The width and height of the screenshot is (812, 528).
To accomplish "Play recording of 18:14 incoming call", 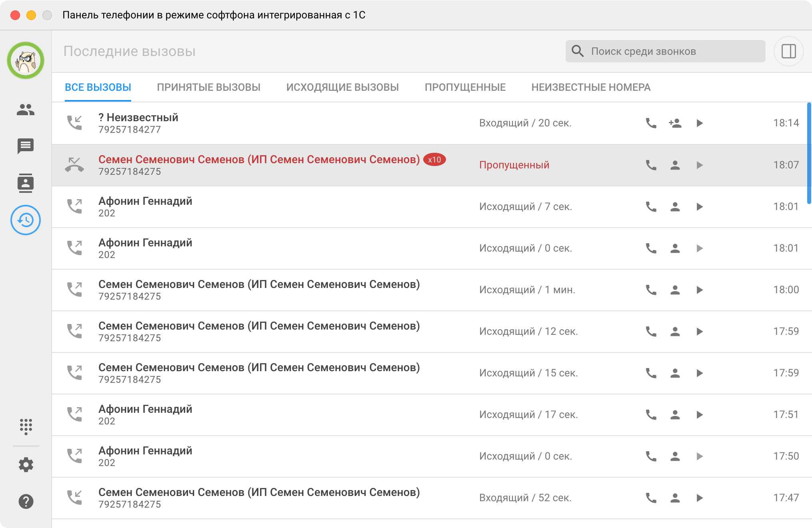I will pos(700,123).
